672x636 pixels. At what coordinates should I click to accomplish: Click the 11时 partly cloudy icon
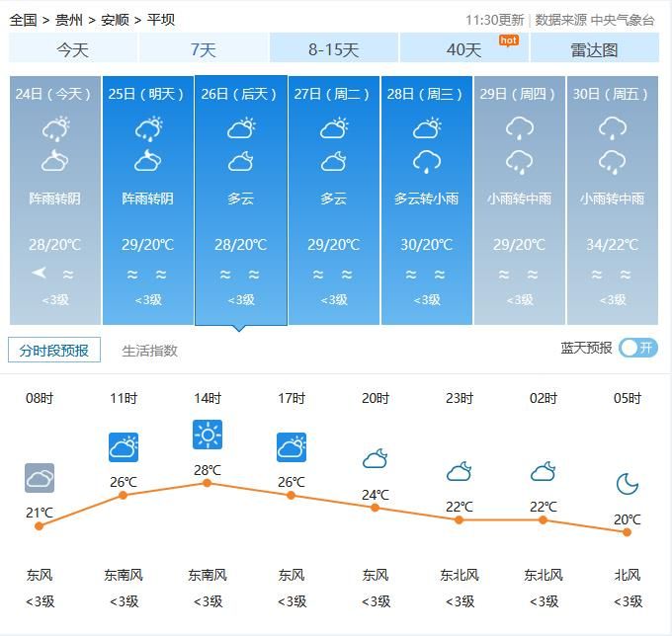tap(124, 447)
